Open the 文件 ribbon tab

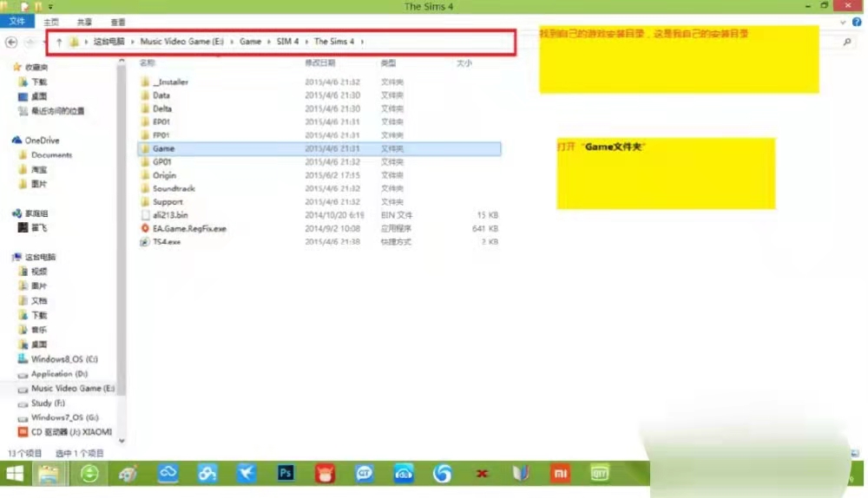(x=17, y=21)
